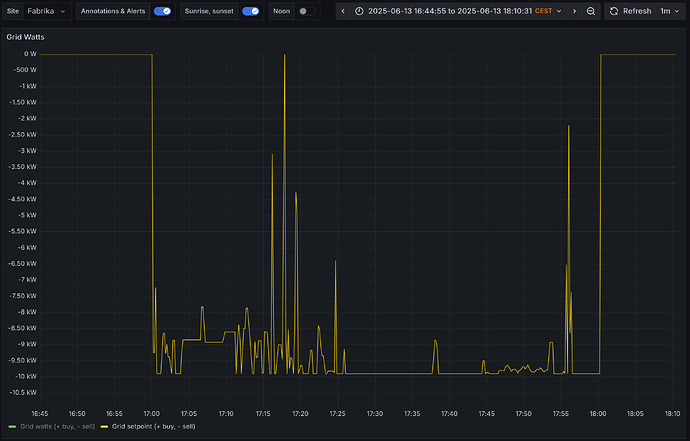The width and height of the screenshot is (690, 441).
Task: Open the time range picker
Action: coord(459,11)
